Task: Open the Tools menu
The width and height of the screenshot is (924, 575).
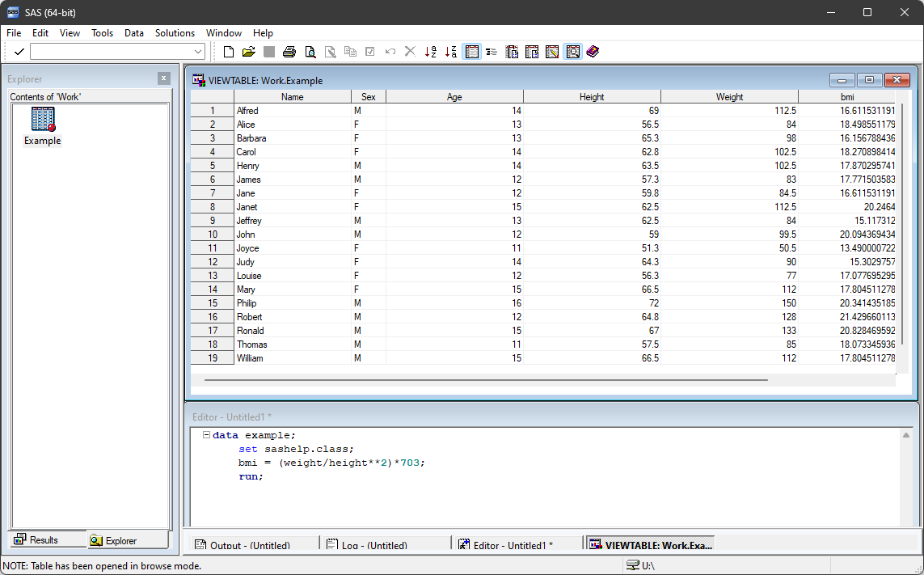Action: tap(102, 33)
